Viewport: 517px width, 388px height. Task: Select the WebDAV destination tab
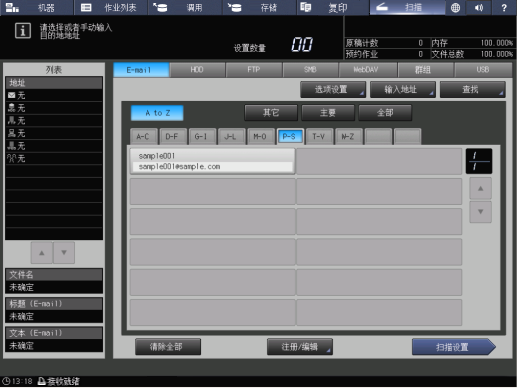pos(367,70)
